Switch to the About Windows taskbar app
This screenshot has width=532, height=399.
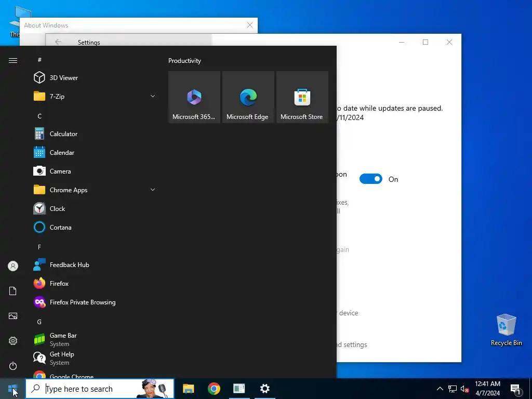coord(239,389)
